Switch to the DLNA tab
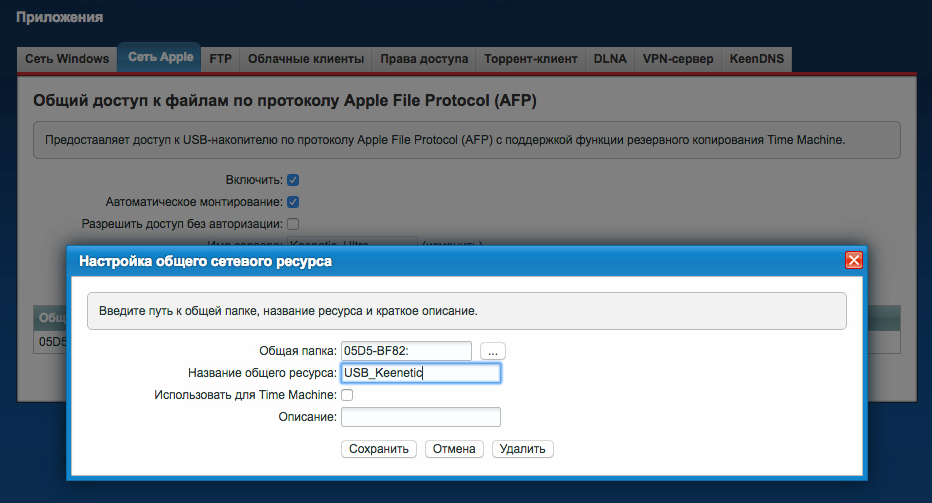Image resolution: width=932 pixels, height=503 pixels. [610, 59]
